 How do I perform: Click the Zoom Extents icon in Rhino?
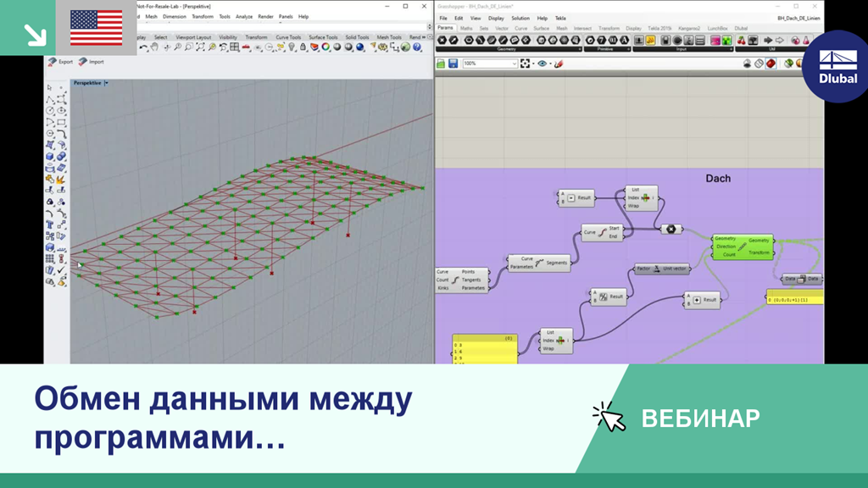click(x=200, y=47)
